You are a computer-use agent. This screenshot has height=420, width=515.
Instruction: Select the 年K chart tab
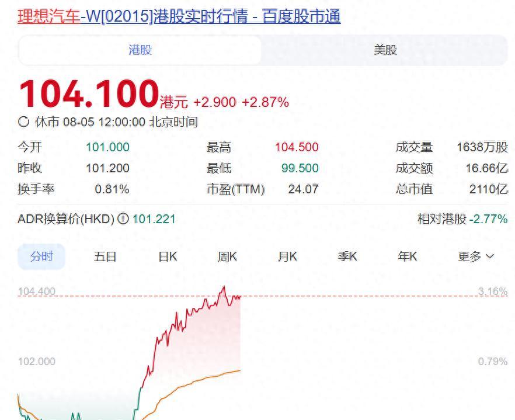(x=408, y=256)
